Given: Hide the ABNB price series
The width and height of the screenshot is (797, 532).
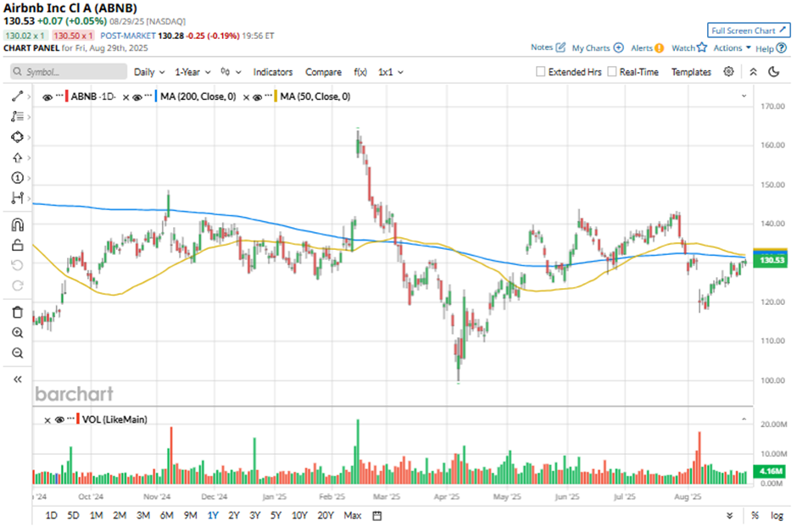Looking at the screenshot, I should tap(47, 97).
